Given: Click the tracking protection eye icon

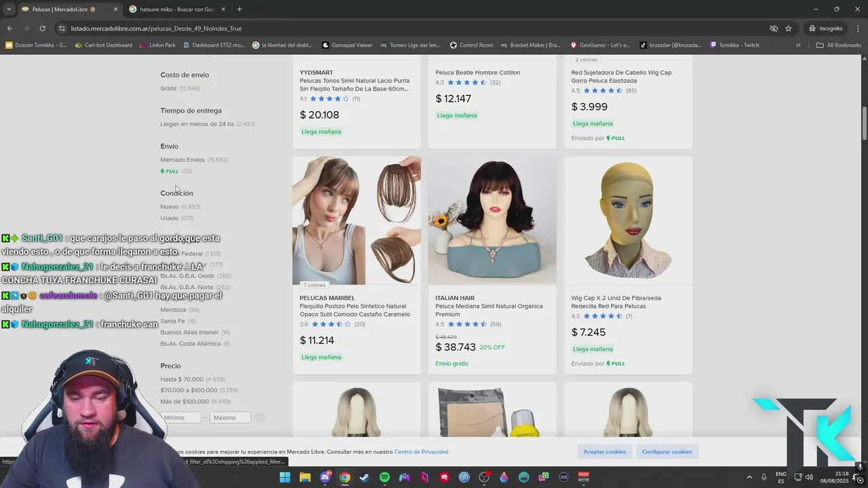Looking at the screenshot, I should click(x=774, y=28).
